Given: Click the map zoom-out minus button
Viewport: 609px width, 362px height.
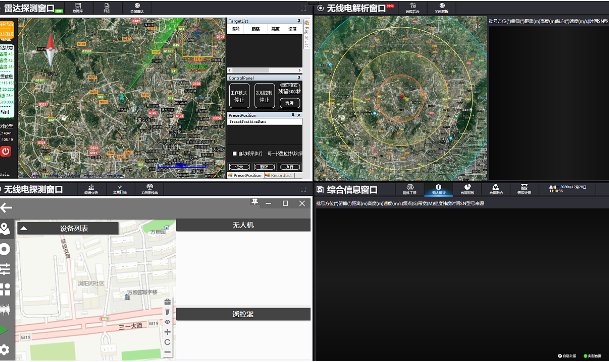Looking at the screenshot, I should click(167, 352).
